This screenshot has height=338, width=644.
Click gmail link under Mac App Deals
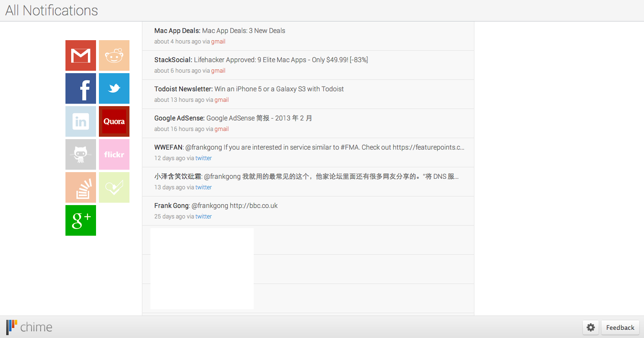pyautogui.click(x=218, y=42)
